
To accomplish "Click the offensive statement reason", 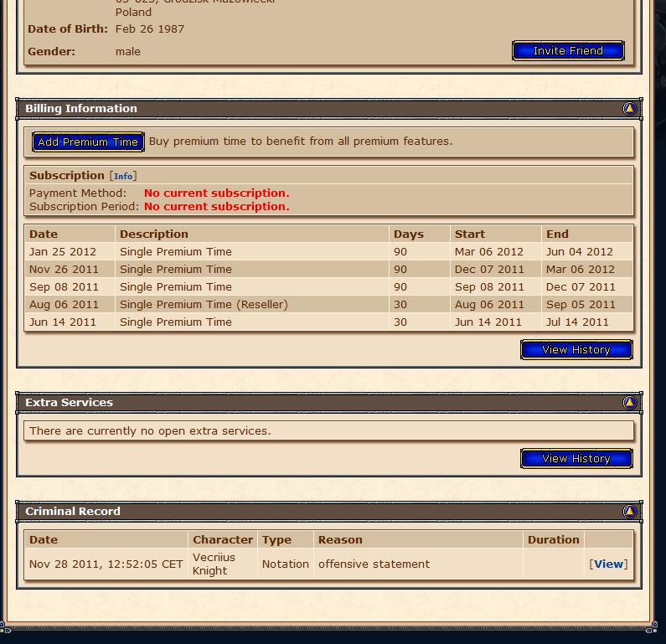I will [x=374, y=564].
